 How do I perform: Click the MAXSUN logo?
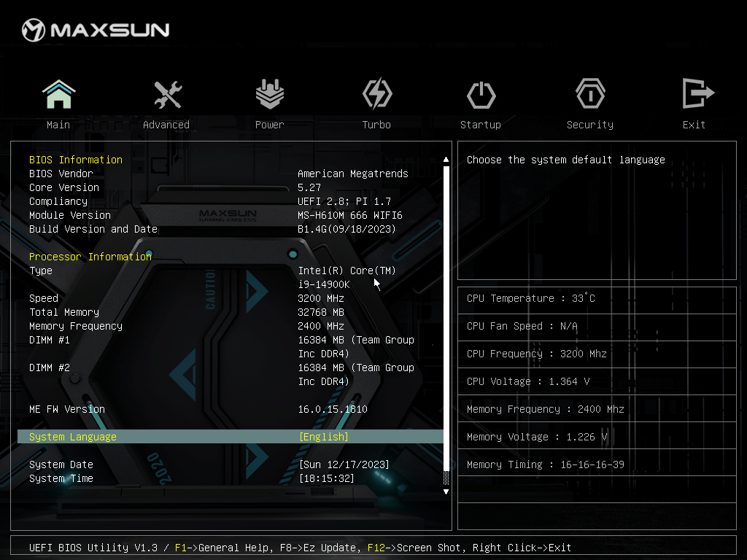[96, 30]
